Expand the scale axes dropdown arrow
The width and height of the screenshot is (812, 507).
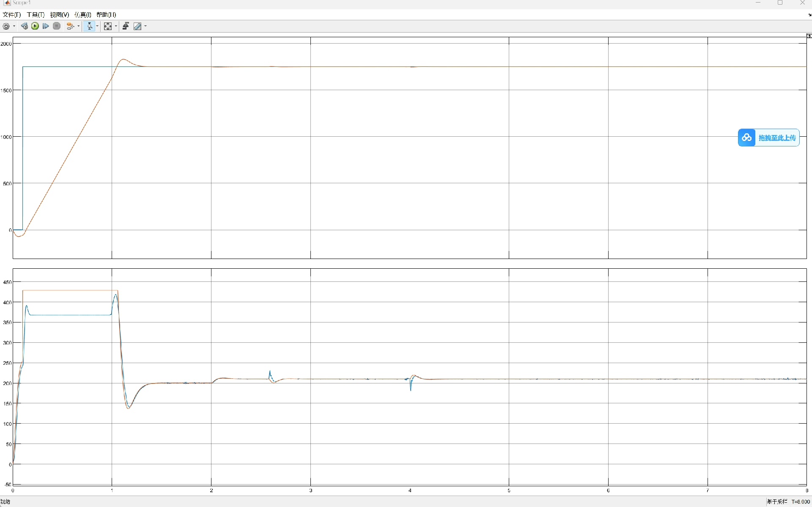(x=116, y=26)
